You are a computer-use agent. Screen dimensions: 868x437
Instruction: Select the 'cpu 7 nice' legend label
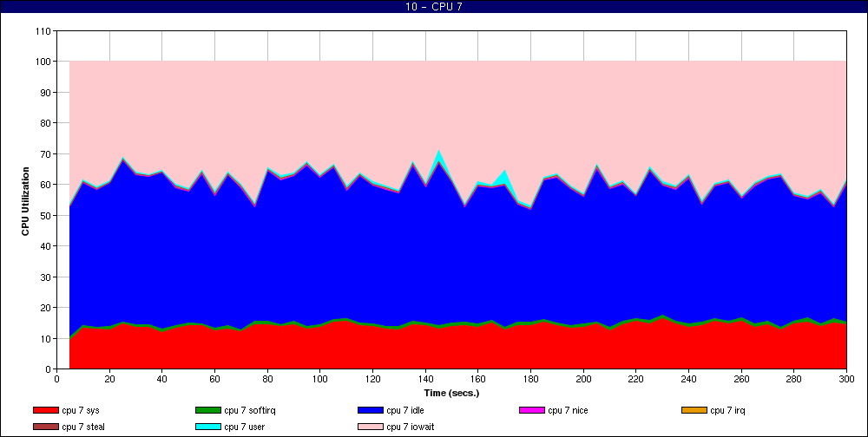click(568, 410)
